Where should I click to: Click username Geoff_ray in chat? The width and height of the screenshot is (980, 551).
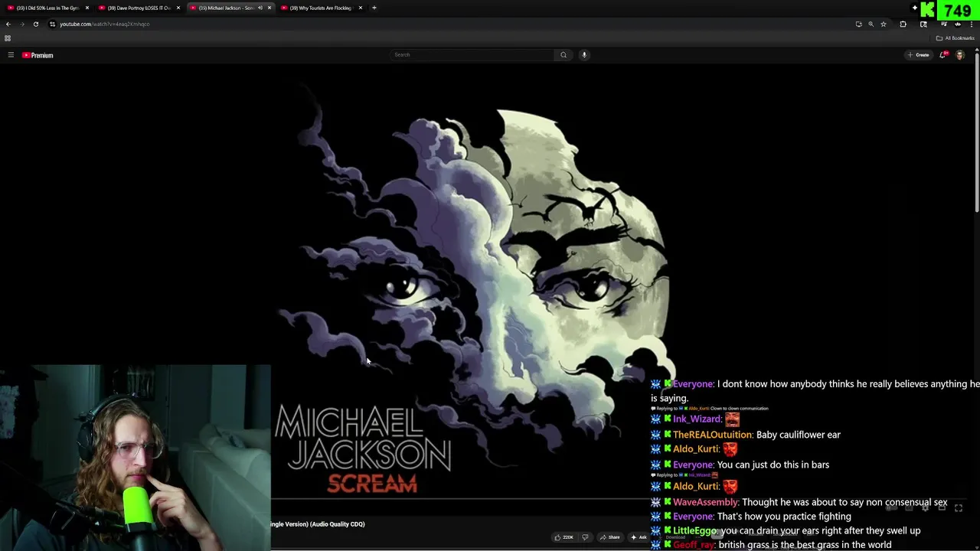694,545
